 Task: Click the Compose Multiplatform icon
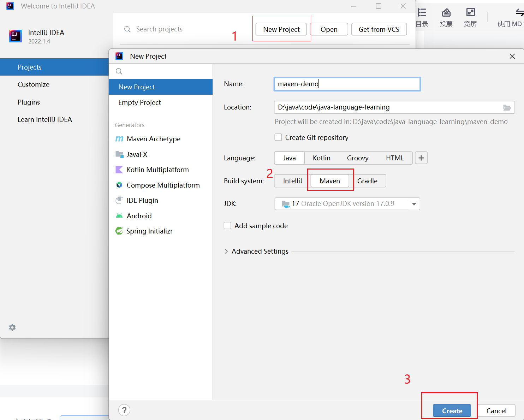click(119, 185)
